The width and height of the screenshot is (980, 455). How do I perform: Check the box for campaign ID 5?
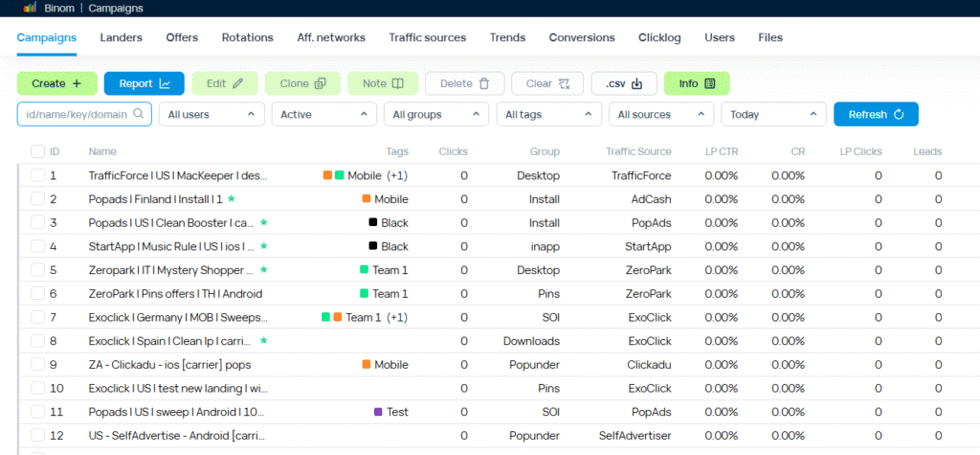pyautogui.click(x=37, y=270)
